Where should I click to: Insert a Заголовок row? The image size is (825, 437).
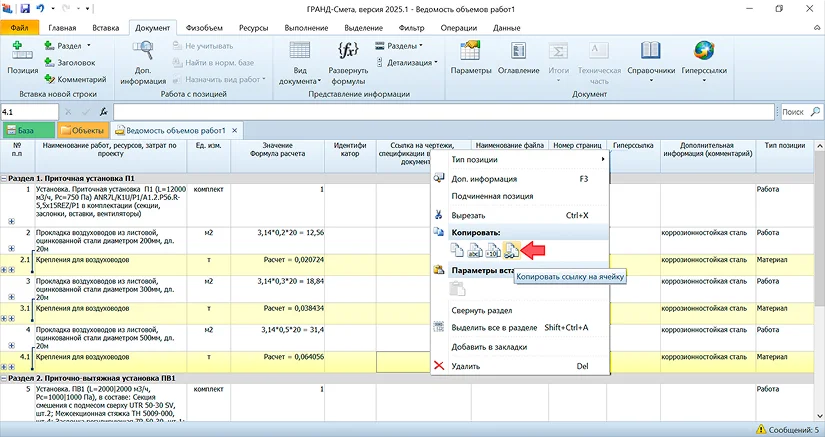[x=69, y=63]
